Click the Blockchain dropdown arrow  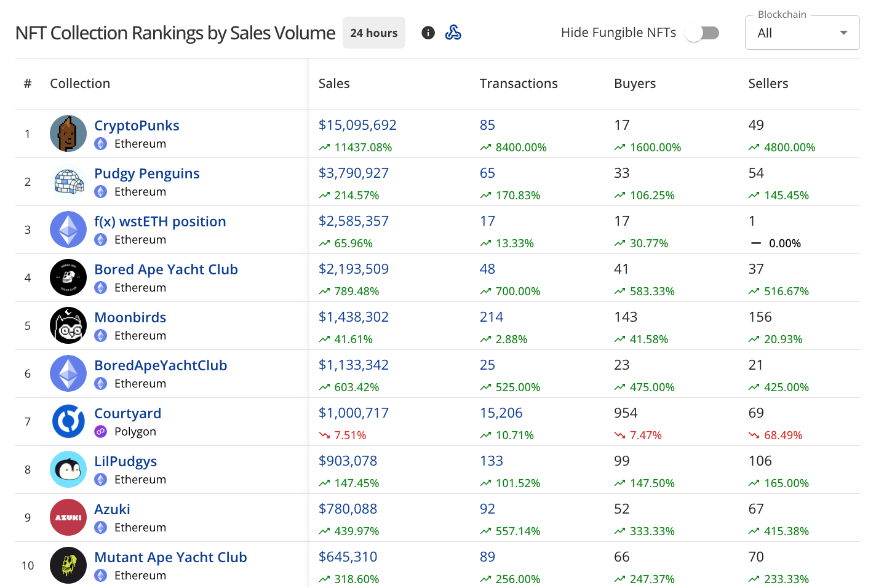coord(843,33)
